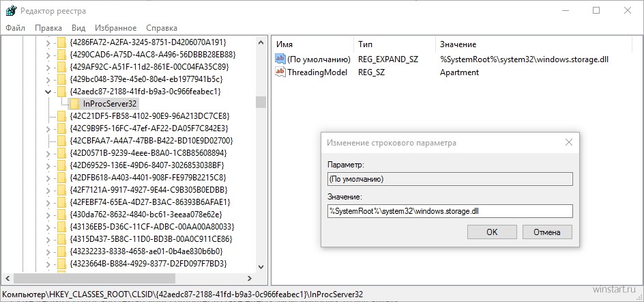This screenshot has width=644, height=302.
Task: Click the folder icon of {4315D437-5B8C-11D0-BD3B-00A0C911CE86}
Action: point(61,238)
